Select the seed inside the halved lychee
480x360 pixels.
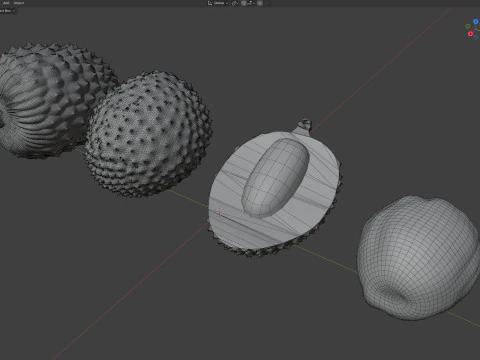pyautogui.click(x=275, y=178)
